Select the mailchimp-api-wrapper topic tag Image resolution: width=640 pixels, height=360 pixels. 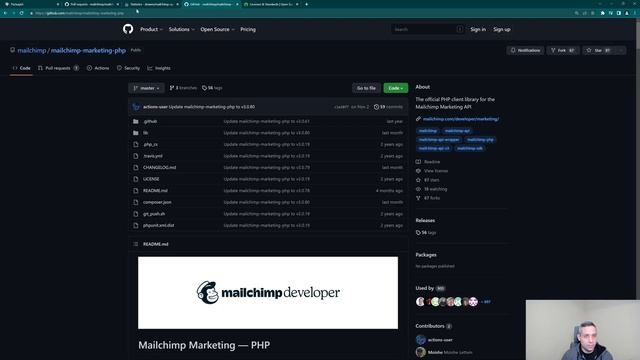point(439,140)
